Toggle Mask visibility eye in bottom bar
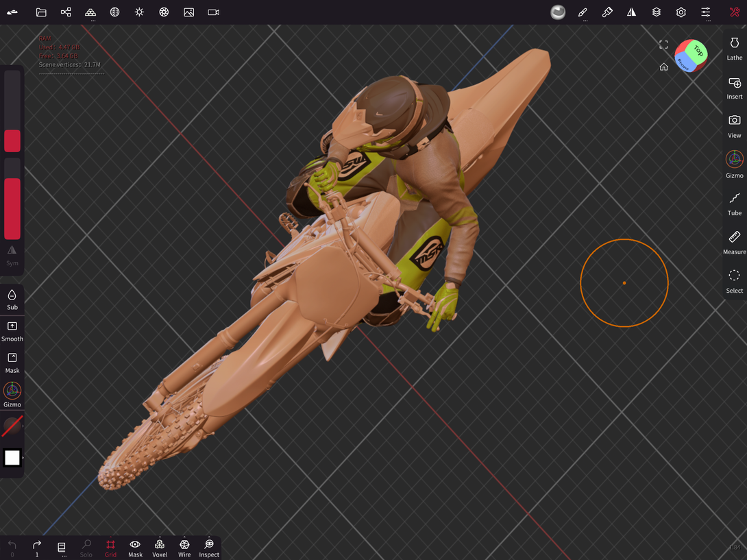This screenshot has height=560, width=747. 135,548
